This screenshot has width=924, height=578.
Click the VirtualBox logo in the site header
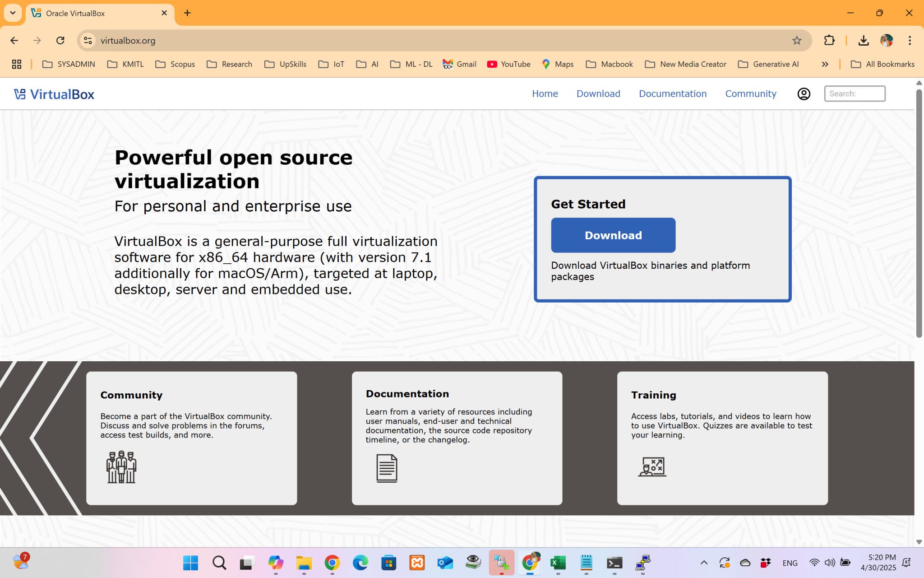[55, 93]
